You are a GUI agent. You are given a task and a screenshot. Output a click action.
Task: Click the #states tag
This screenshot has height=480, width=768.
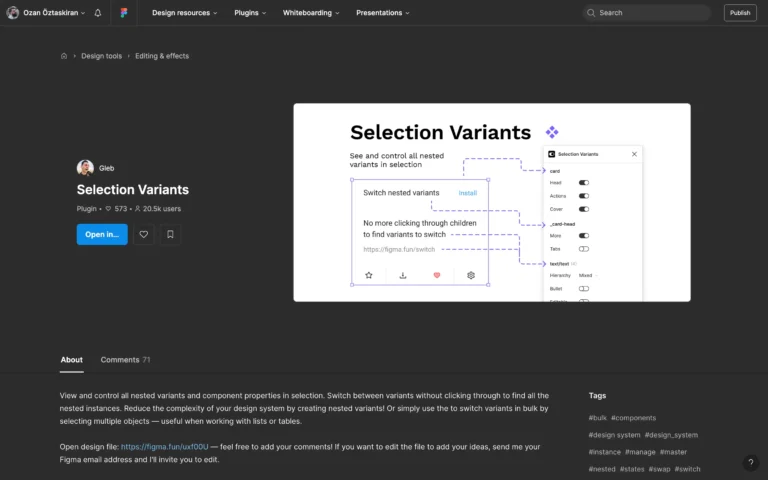pyautogui.click(x=632, y=469)
